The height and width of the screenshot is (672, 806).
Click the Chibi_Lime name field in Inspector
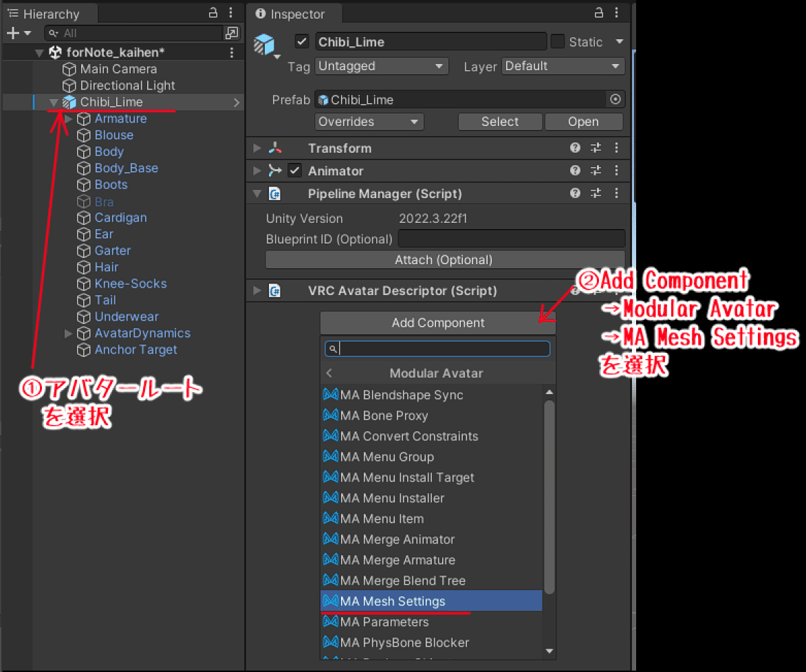click(x=431, y=42)
